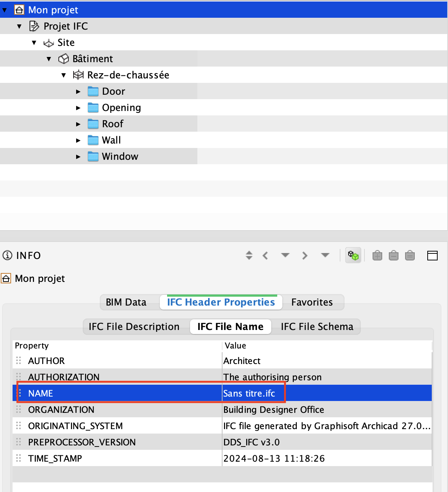
Task: Open the IFC File Schema sub-tab
Action: (317, 327)
